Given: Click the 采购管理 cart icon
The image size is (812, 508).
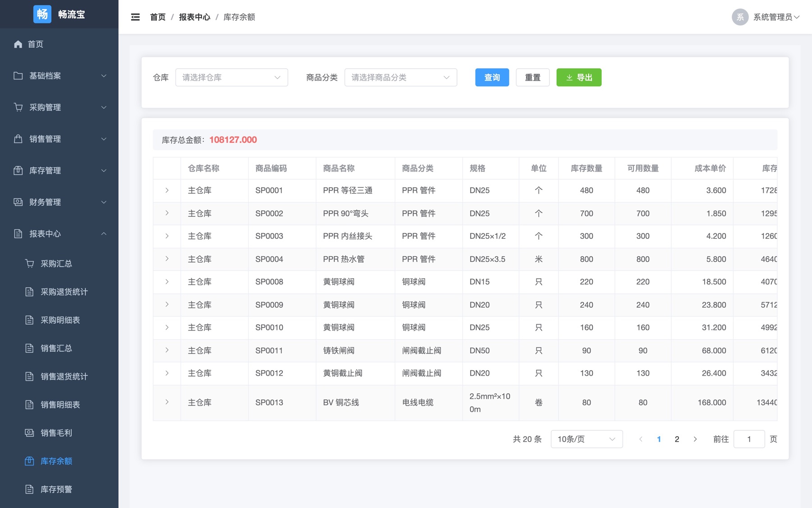Looking at the screenshot, I should pos(18,107).
